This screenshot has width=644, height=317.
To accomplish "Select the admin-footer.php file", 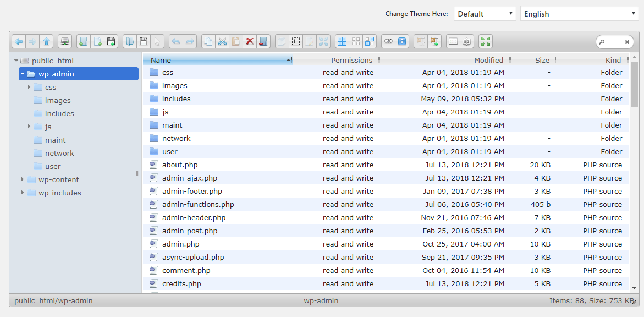I will [386, 191].
